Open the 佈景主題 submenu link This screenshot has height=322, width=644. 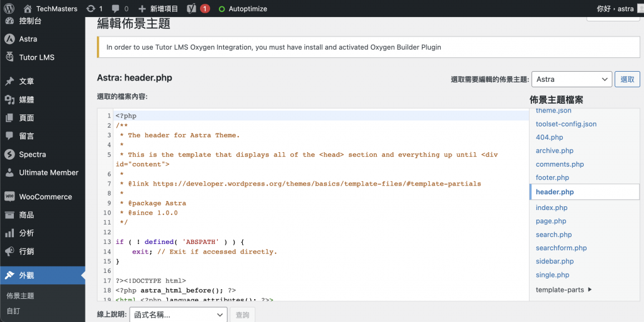pos(20,296)
